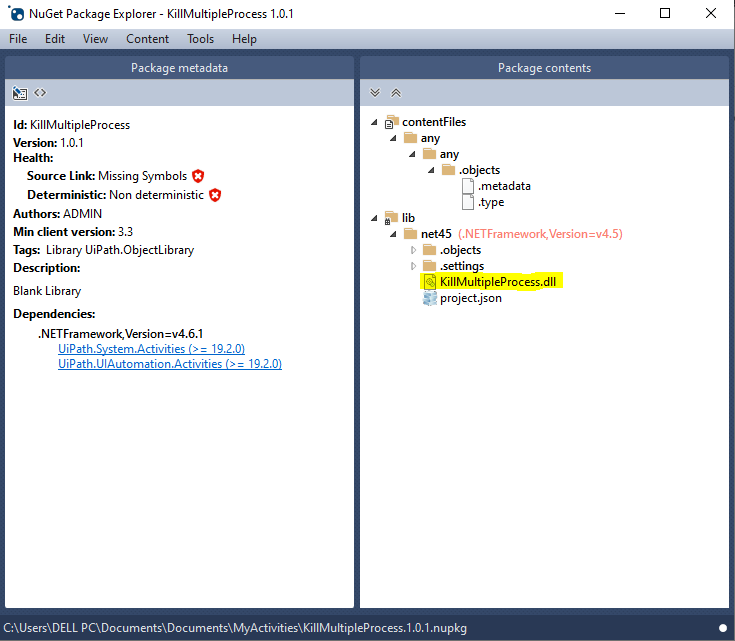Close the NuGet Package Explorer window

[711, 14]
